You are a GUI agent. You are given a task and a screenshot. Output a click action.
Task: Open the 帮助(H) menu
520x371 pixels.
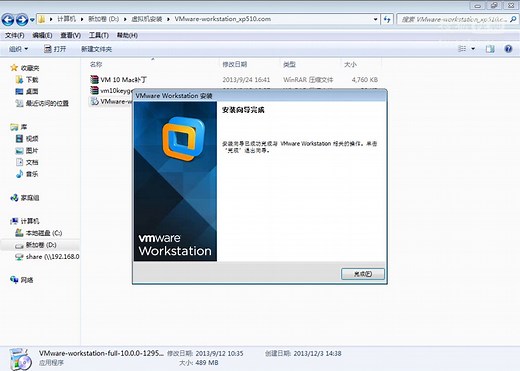tap(127, 35)
